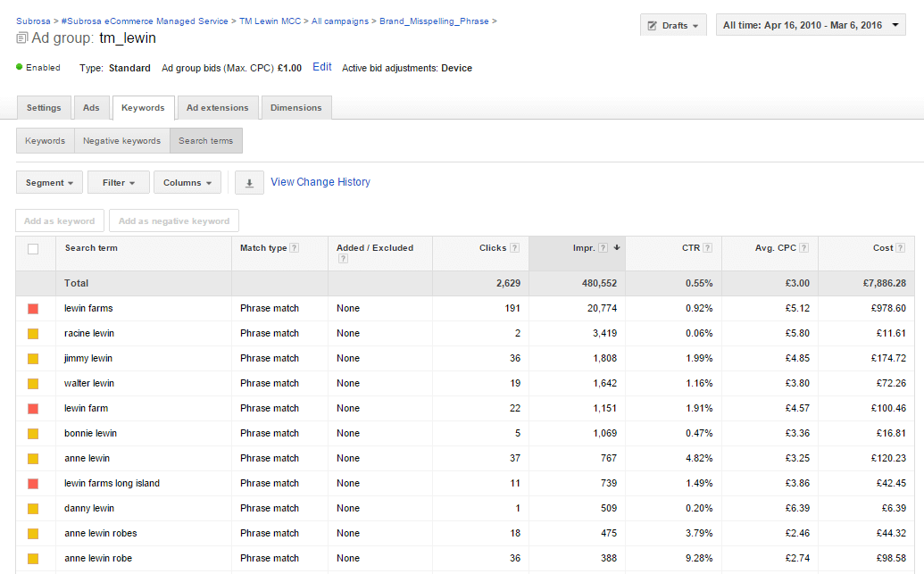Sort by the CTR column header
Screen dimensions: 924x574
tap(691, 248)
